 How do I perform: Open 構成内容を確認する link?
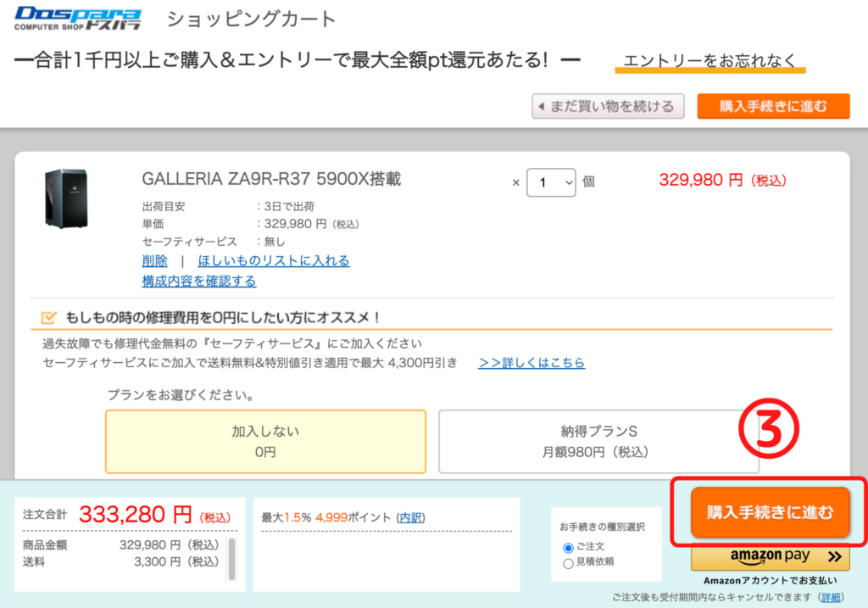[x=199, y=281]
